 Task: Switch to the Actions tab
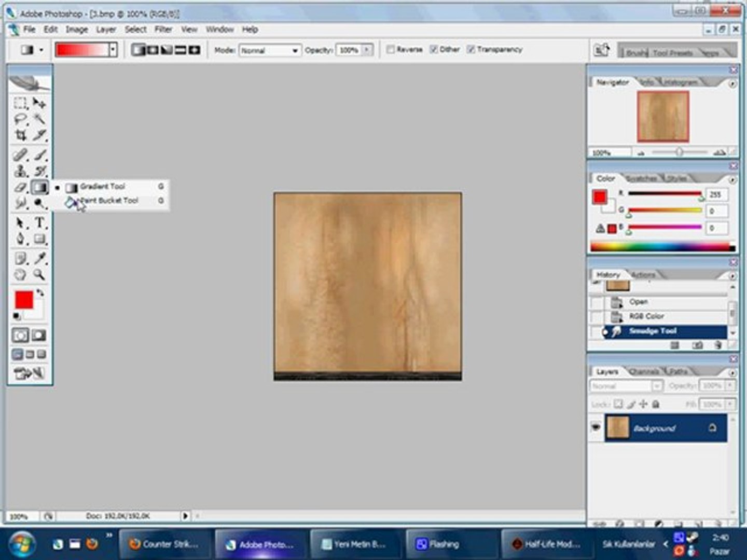point(643,275)
